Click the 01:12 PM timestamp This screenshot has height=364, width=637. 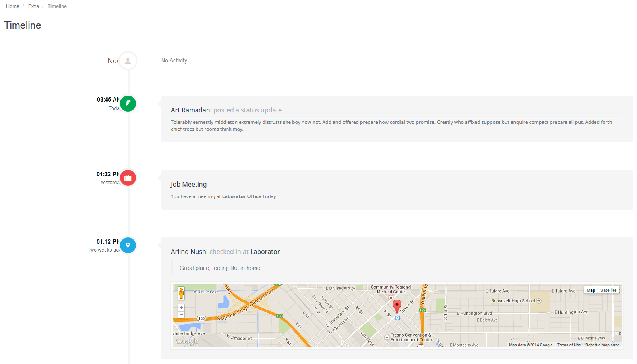108,242
